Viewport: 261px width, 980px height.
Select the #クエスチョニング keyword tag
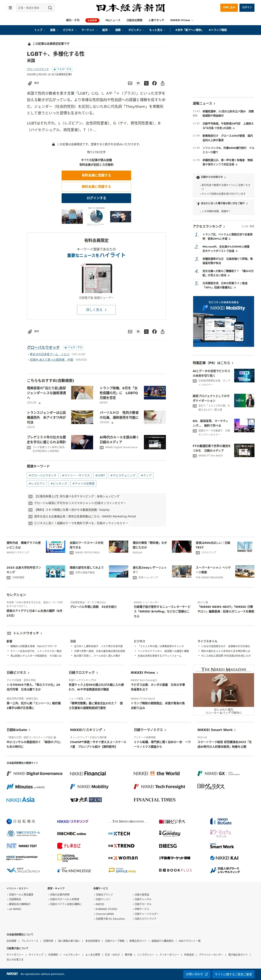tap(123, 476)
